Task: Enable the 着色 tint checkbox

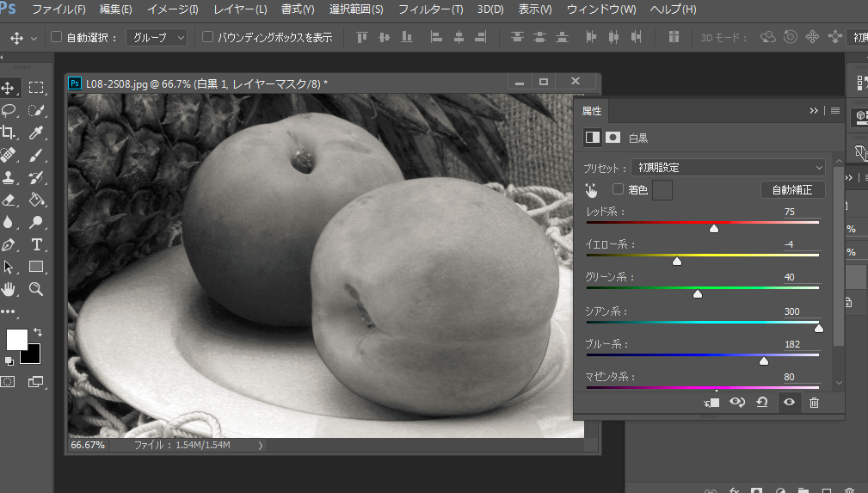Action: point(618,189)
